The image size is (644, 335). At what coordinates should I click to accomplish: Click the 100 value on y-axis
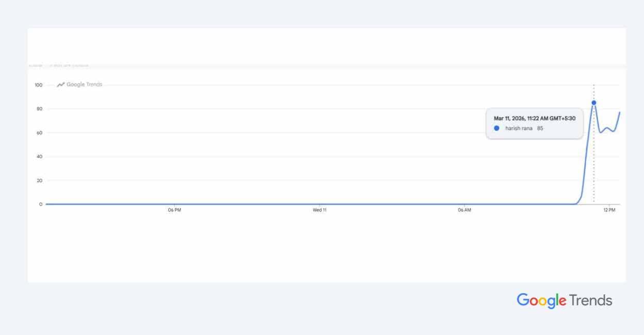[39, 85]
